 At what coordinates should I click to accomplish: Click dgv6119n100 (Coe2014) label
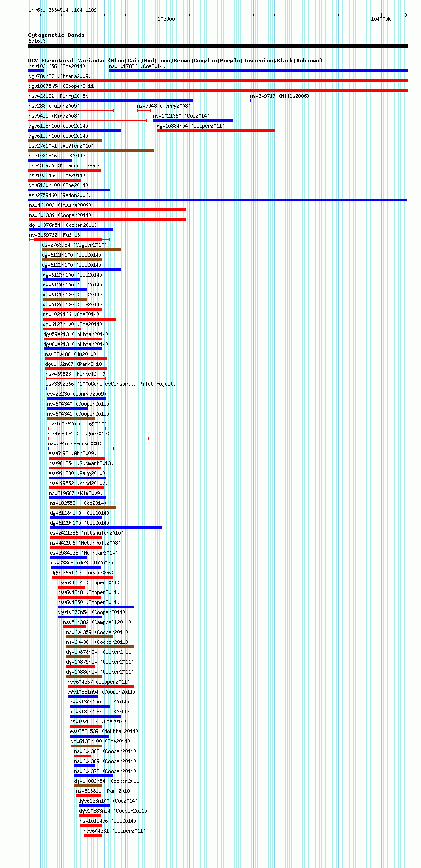click(58, 136)
